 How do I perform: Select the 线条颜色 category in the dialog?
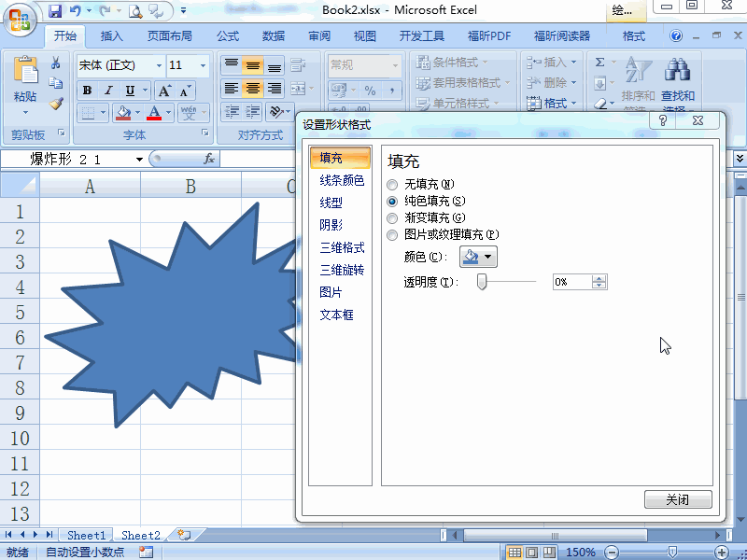[342, 181]
